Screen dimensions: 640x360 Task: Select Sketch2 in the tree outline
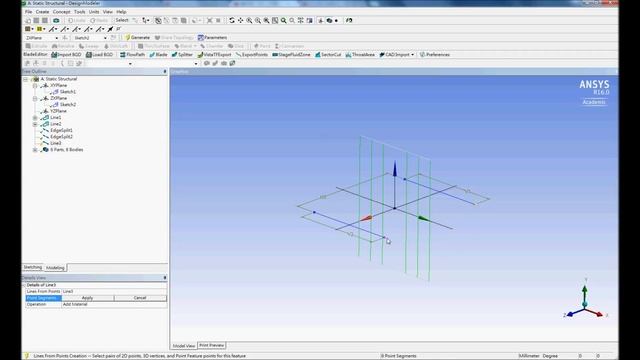(x=68, y=105)
